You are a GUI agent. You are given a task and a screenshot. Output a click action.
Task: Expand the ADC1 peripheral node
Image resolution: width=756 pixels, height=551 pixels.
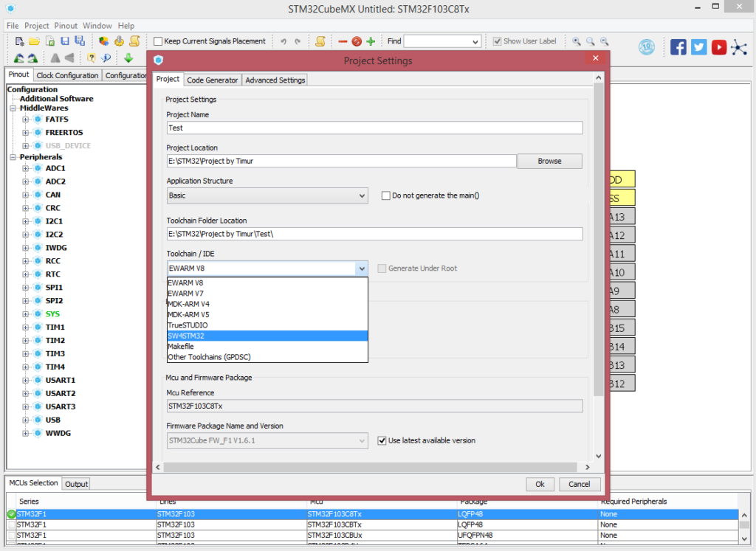coord(26,169)
